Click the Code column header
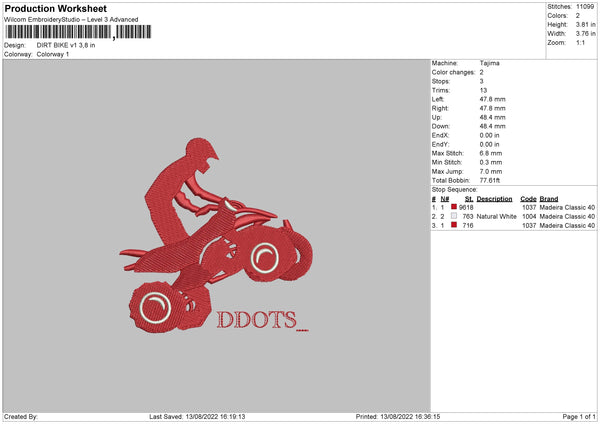Viewport: 600px width, 424px height. pyautogui.click(x=528, y=198)
